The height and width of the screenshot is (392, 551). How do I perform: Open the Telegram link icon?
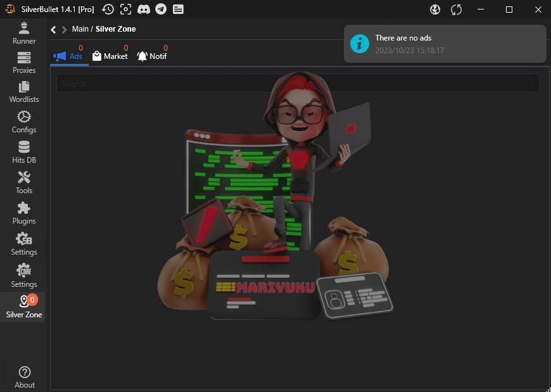point(161,9)
